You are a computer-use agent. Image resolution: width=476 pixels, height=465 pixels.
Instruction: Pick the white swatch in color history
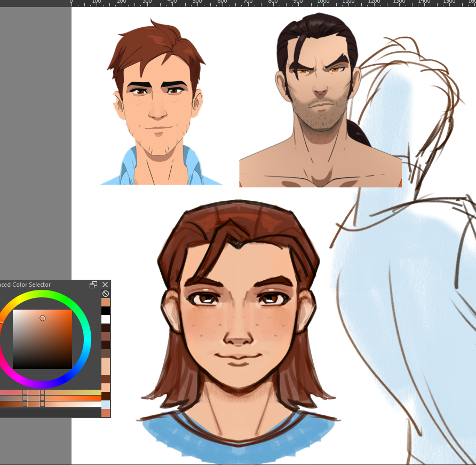(x=106, y=319)
